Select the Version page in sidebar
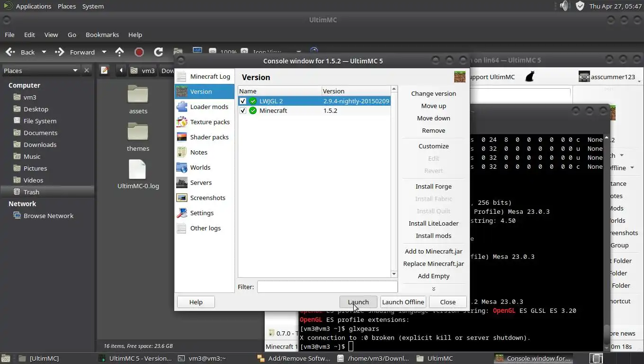 [x=204, y=91]
